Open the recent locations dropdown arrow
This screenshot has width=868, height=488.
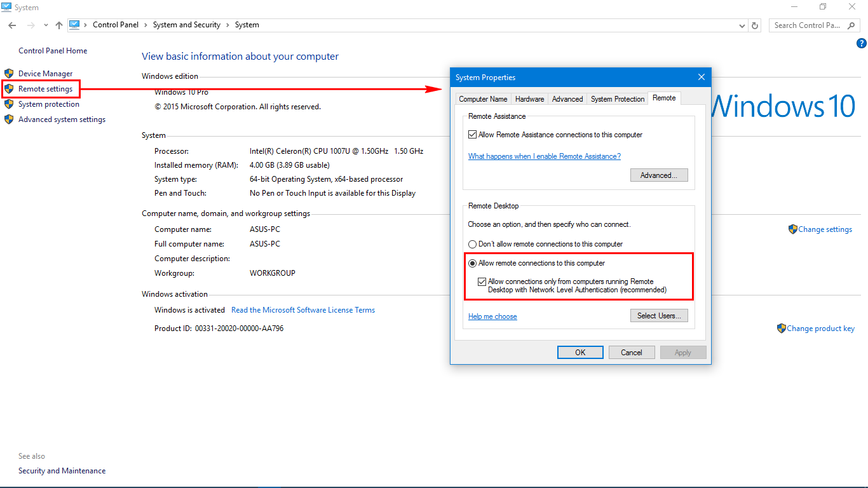pos(46,25)
